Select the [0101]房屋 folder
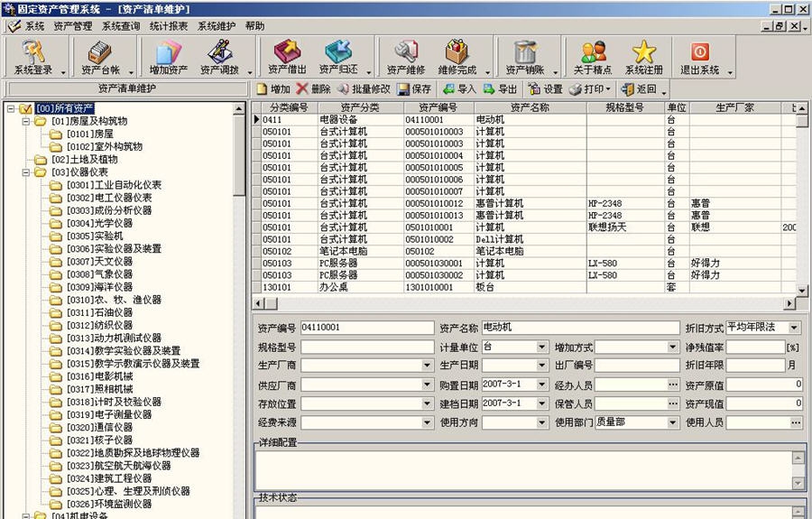The width and height of the screenshot is (812, 519). point(90,134)
